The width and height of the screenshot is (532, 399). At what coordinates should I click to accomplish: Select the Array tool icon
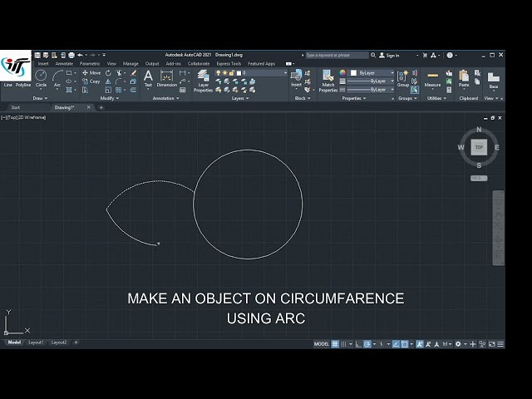coord(118,90)
